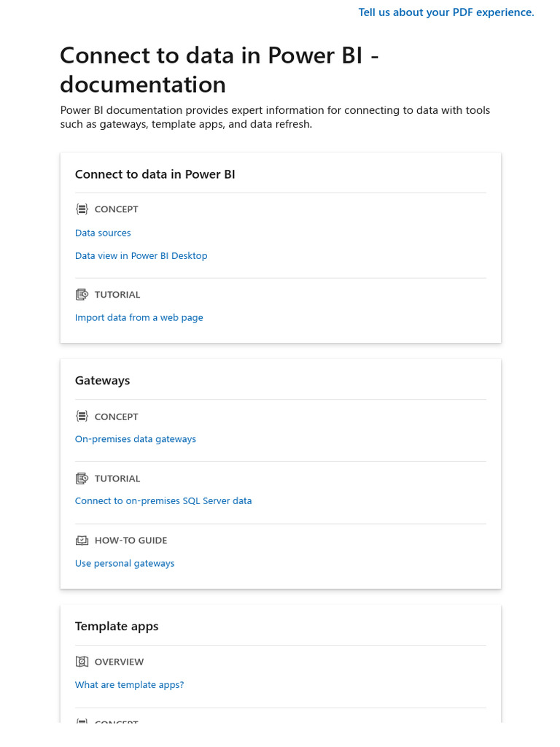Click the main documentation page title
The height and width of the screenshot is (747, 560).
click(219, 70)
